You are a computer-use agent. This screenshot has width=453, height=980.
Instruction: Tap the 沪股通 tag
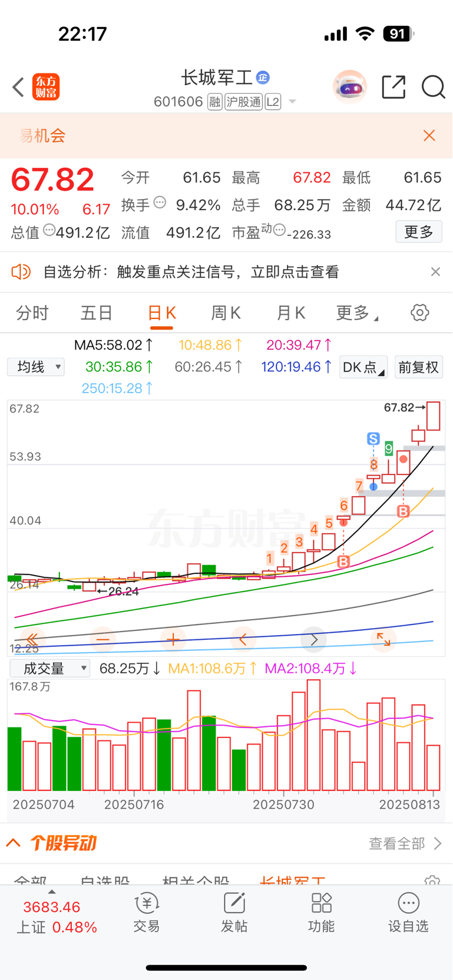pos(243,102)
